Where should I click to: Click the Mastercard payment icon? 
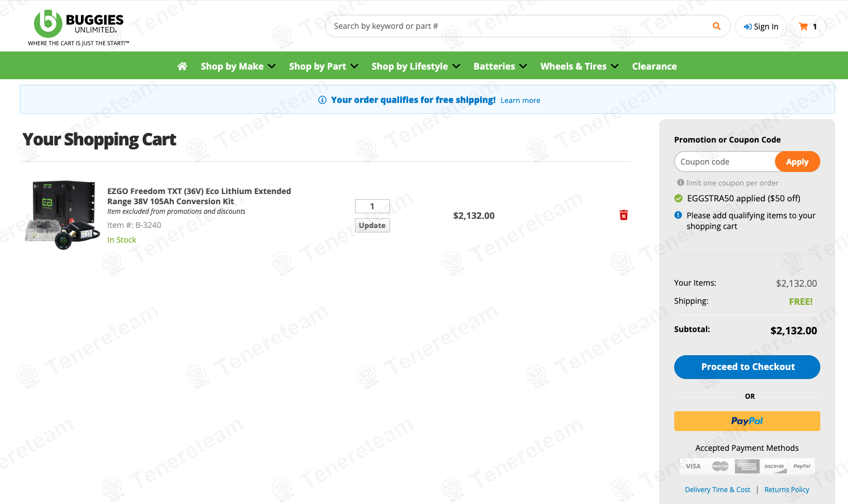click(720, 466)
